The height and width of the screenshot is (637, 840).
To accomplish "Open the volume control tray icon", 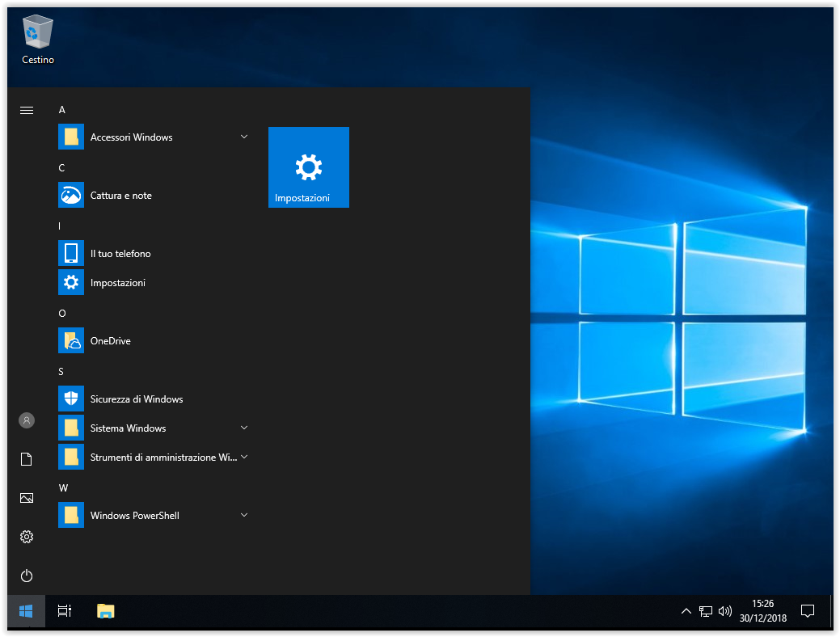I will (725, 611).
